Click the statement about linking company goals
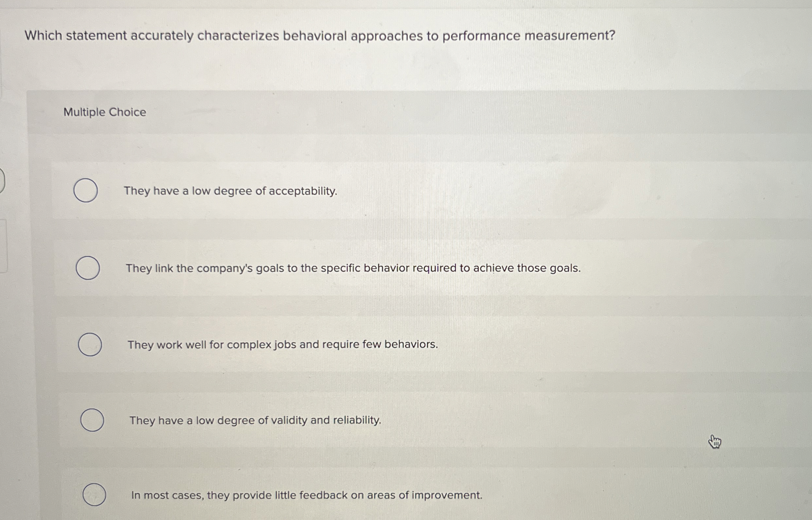The image size is (812, 520). coord(353,268)
